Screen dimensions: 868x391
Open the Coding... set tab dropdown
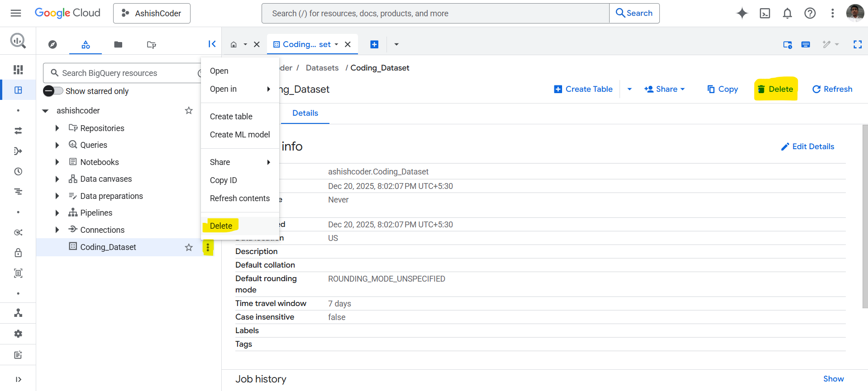[x=336, y=44]
